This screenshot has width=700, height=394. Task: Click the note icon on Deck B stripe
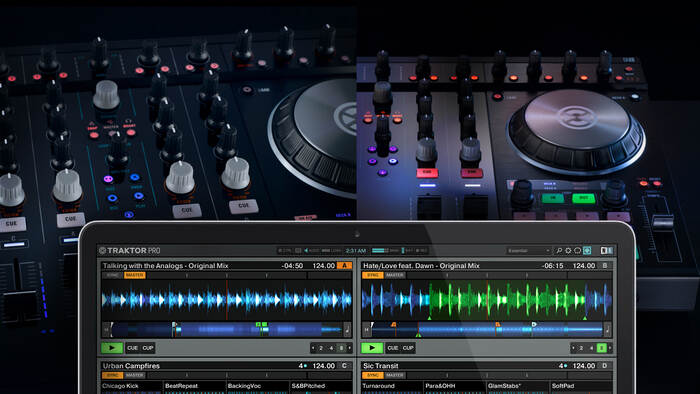point(607,330)
